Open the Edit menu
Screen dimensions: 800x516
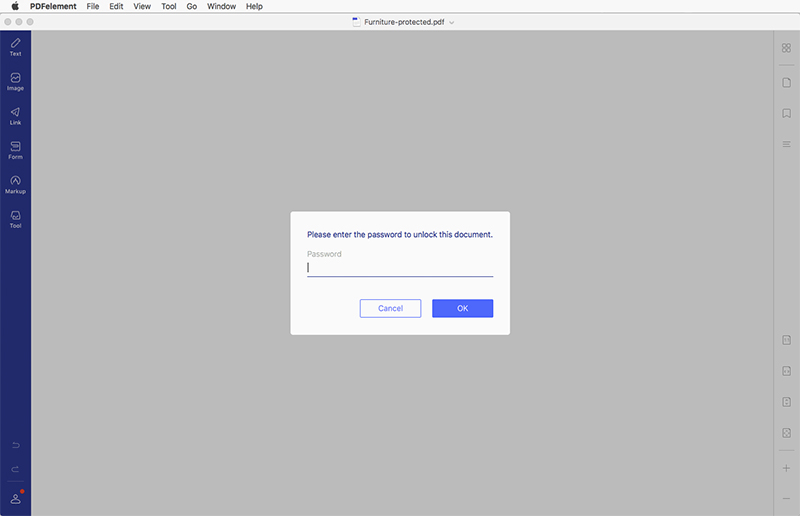(116, 6)
